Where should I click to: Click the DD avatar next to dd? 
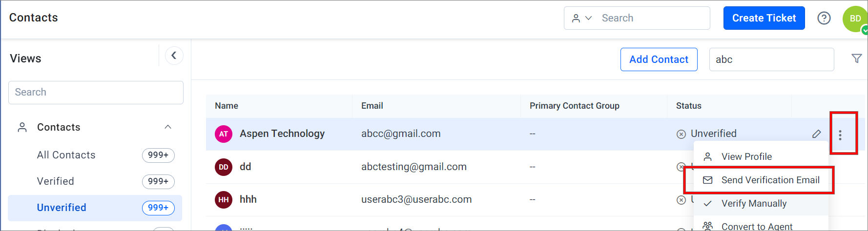[x=224, y=167]
